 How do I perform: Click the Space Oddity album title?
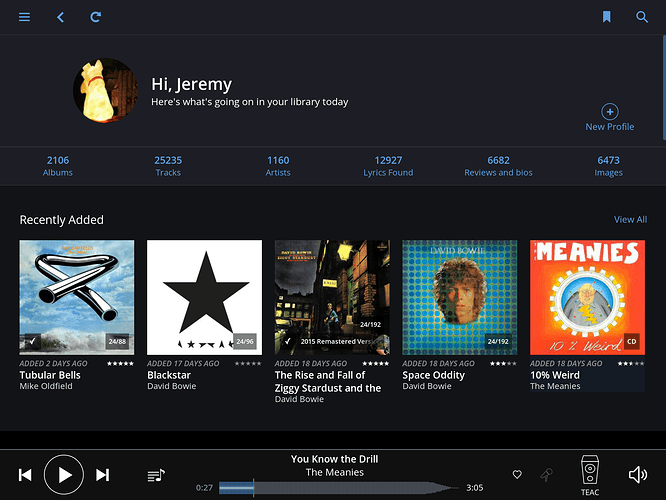(434, 375)
